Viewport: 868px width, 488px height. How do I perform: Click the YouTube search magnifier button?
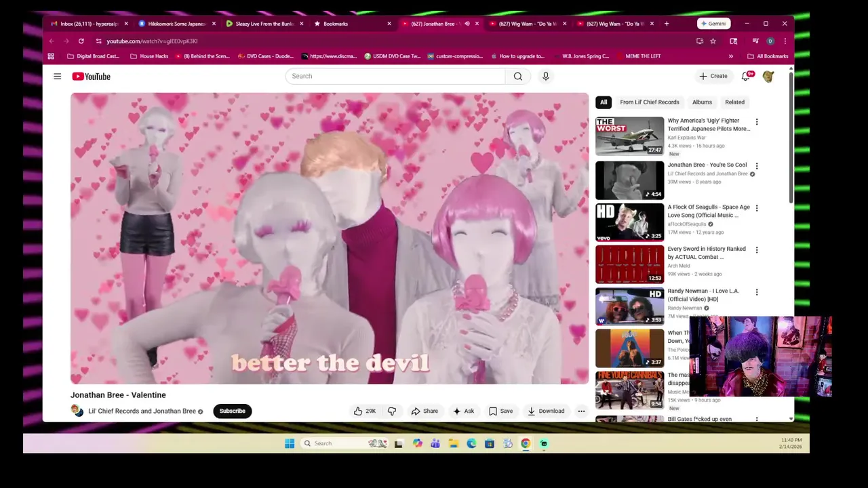click(x=518, y=76)
